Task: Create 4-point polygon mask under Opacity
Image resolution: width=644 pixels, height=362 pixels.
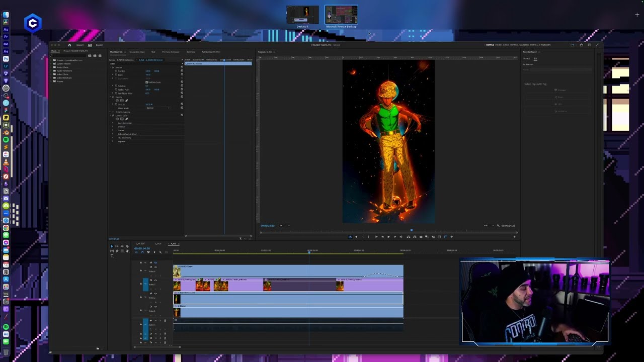Action: coord(122,101)
